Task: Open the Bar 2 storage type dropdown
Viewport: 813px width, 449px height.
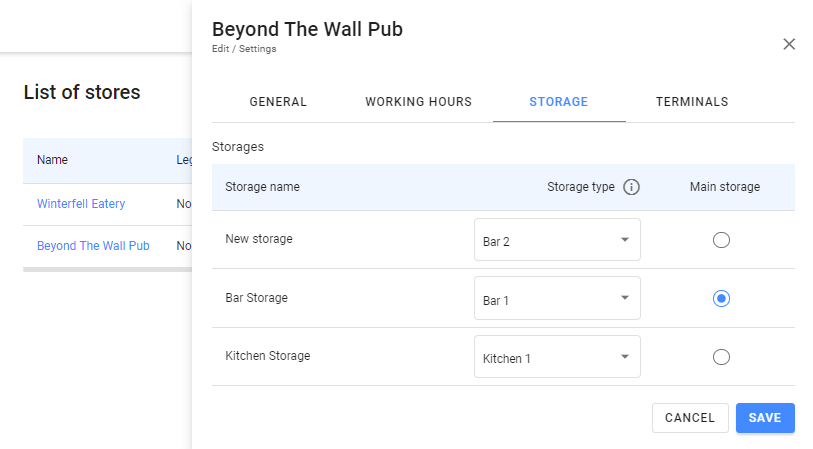Action: 557,240
